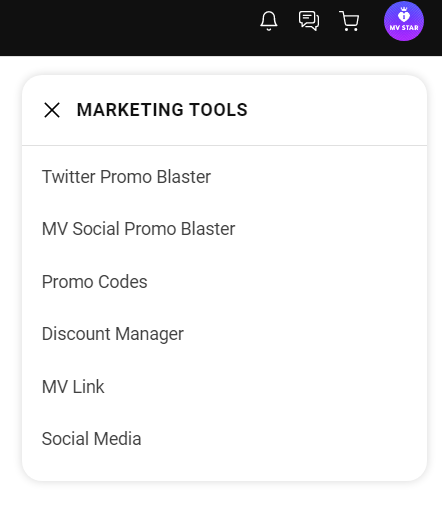The width and height of the screenshot is (442, 505).
Task: Dismiss menu with the X icon
Action: [52, 110]
